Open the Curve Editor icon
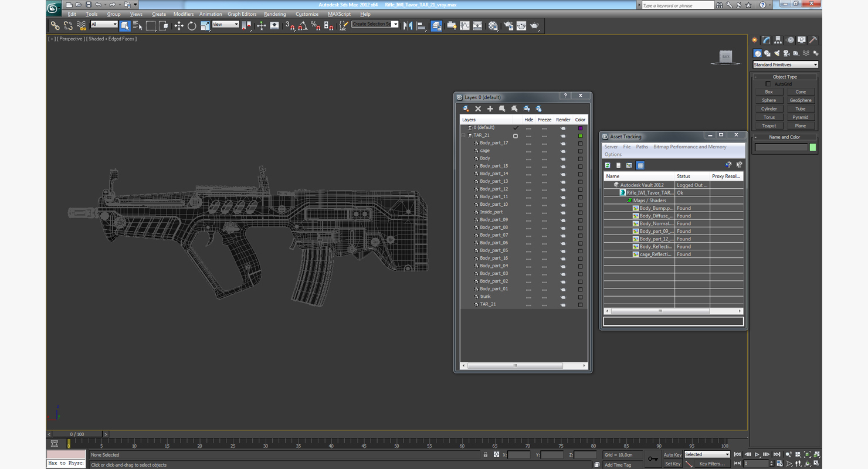This screenshot has height=469, width=868. click(464, 26)
